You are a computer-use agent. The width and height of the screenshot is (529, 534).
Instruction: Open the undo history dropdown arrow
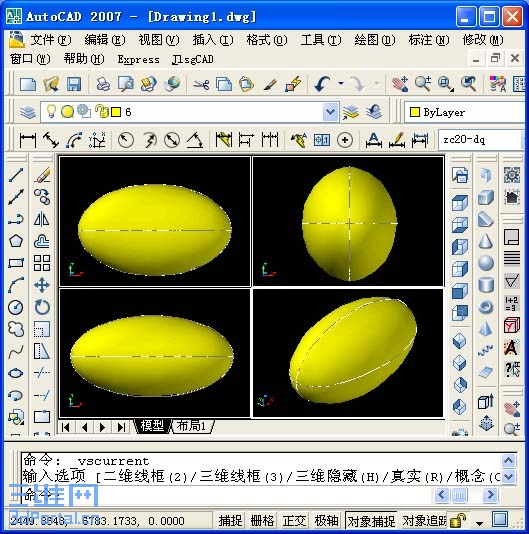tap(341, 83)
